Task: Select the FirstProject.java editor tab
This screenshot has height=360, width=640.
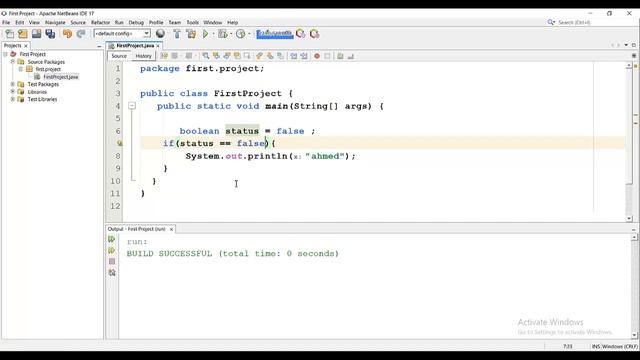Action: (x=135, y=46)
